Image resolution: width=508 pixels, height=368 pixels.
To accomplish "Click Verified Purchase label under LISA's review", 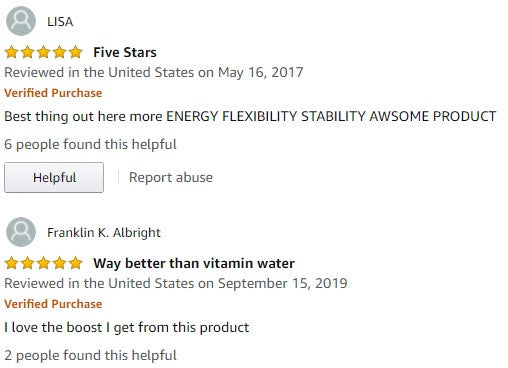I will 53,93.
